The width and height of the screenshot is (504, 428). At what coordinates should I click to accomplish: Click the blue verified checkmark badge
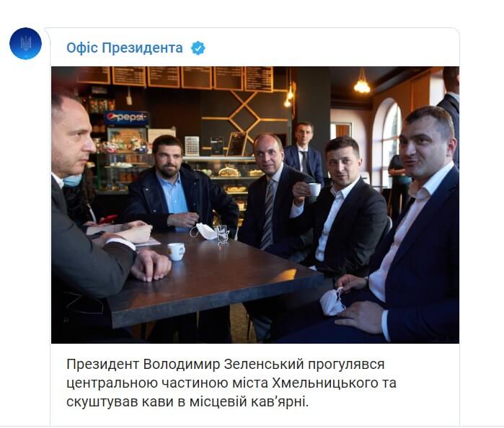tap(198, 48)
